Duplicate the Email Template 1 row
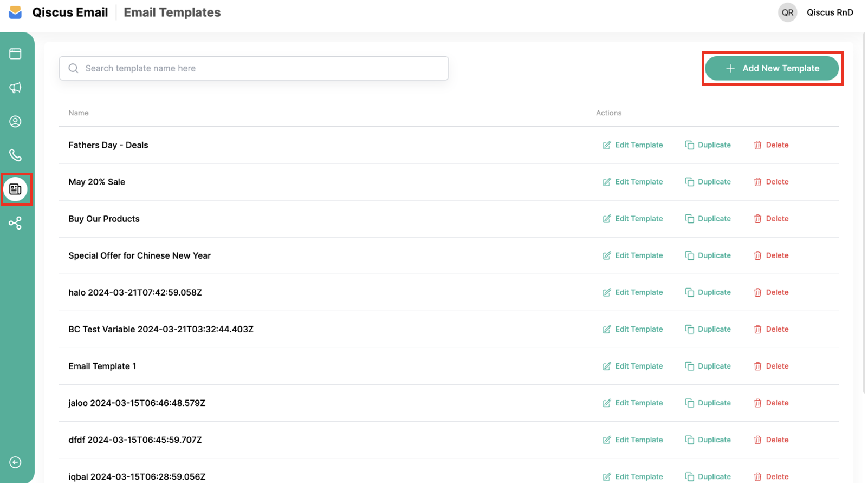This screenshot has width=868, height=485. point(708,366)
